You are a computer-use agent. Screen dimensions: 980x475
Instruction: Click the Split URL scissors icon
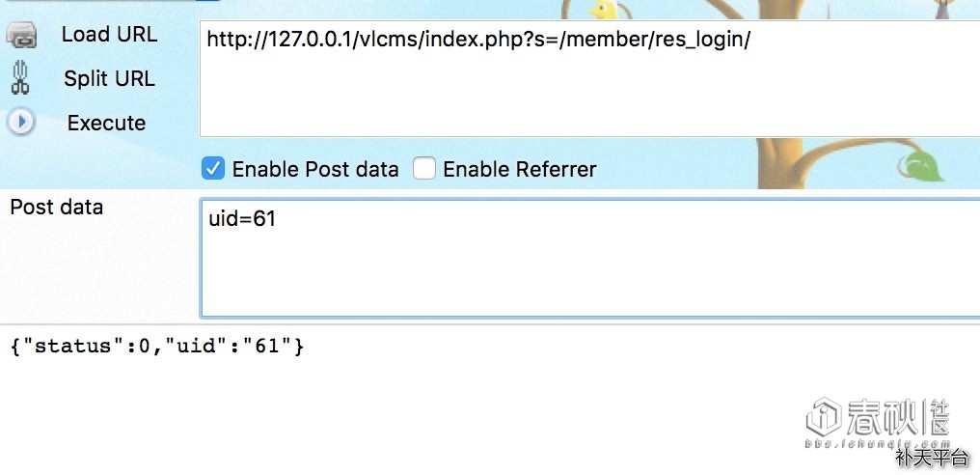click(x=19, y=78)
